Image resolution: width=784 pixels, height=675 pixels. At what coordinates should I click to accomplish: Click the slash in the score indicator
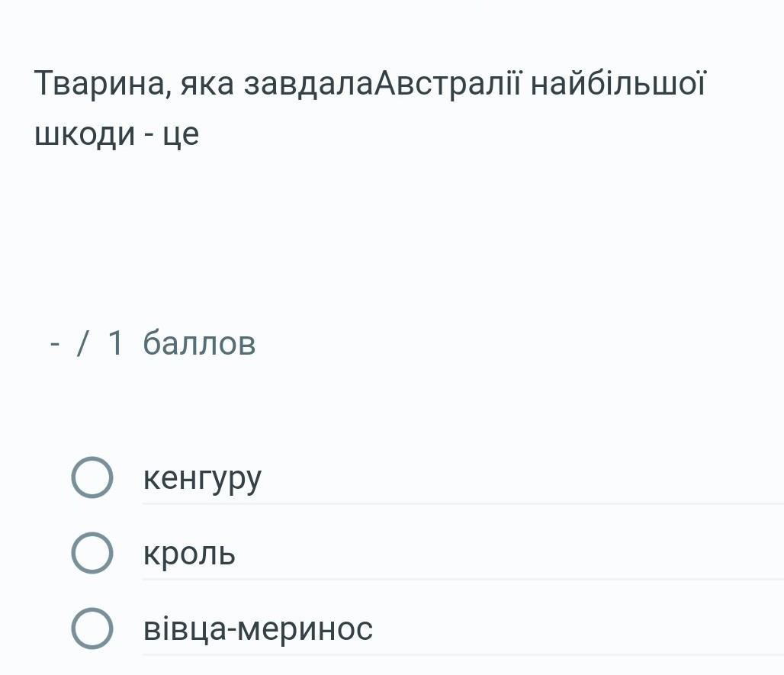[x=82, y=343]
